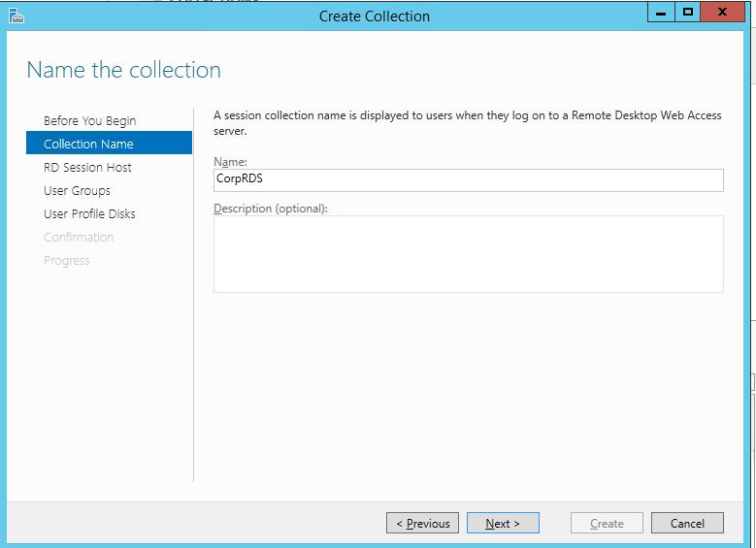Focus the Name field containing CorpRDS
This screenshot has width=756, height=548.
[x=468, y=180]
